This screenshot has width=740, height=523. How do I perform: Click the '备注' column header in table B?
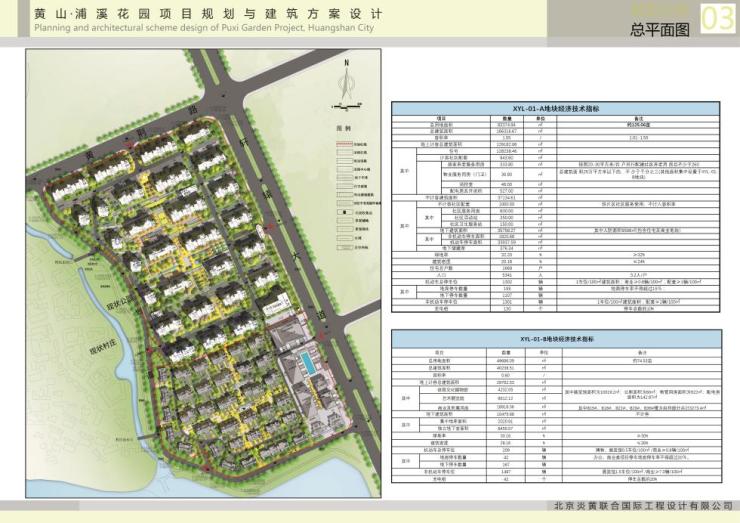[641, 352]
